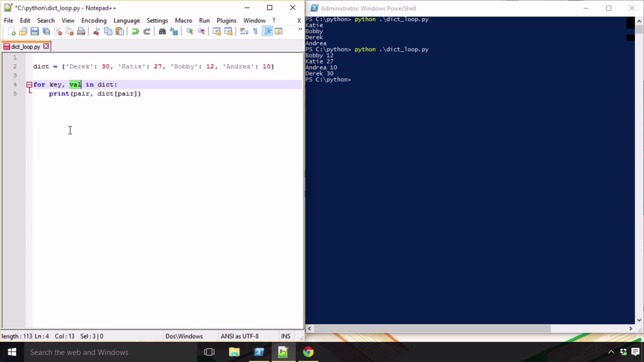This screenshot has width=644, height=362.
Task: Click the Windows Start button
Action: (12, 352)
